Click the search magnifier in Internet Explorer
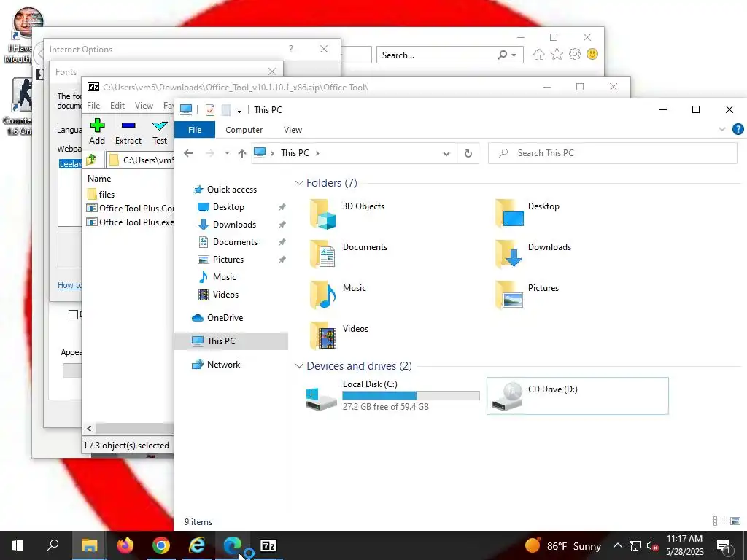 [x=503, y=55]
